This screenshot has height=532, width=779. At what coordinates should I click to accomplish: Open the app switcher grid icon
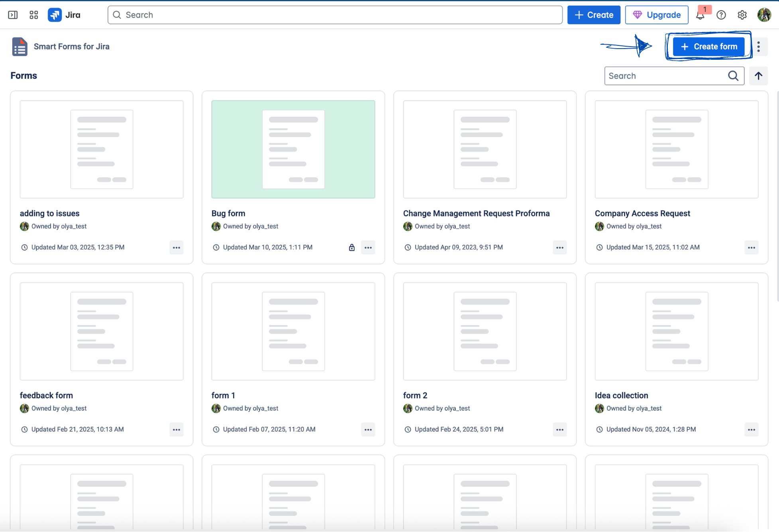click(x=34, y=15)
